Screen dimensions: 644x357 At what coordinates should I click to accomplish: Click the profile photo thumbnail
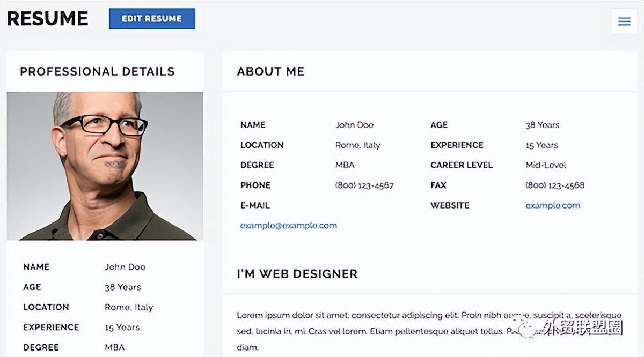pos(105,166)
